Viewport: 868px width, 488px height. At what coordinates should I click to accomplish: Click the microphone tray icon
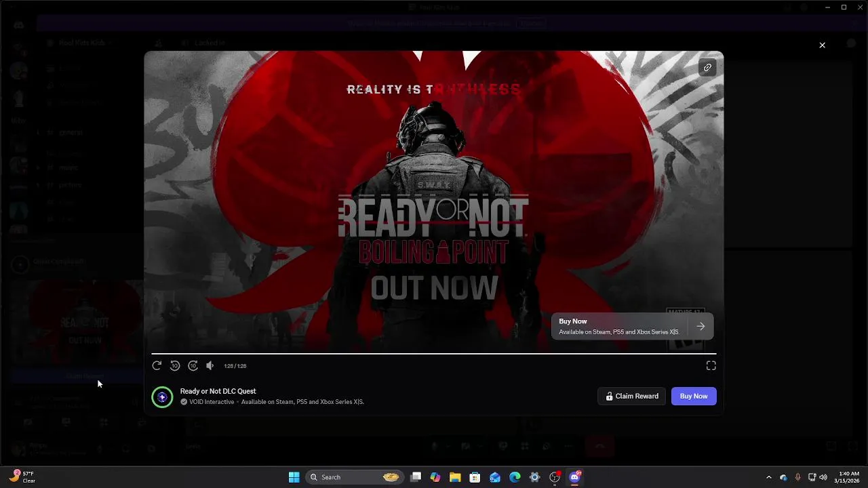pyautogui.click(x=797, y=477)
